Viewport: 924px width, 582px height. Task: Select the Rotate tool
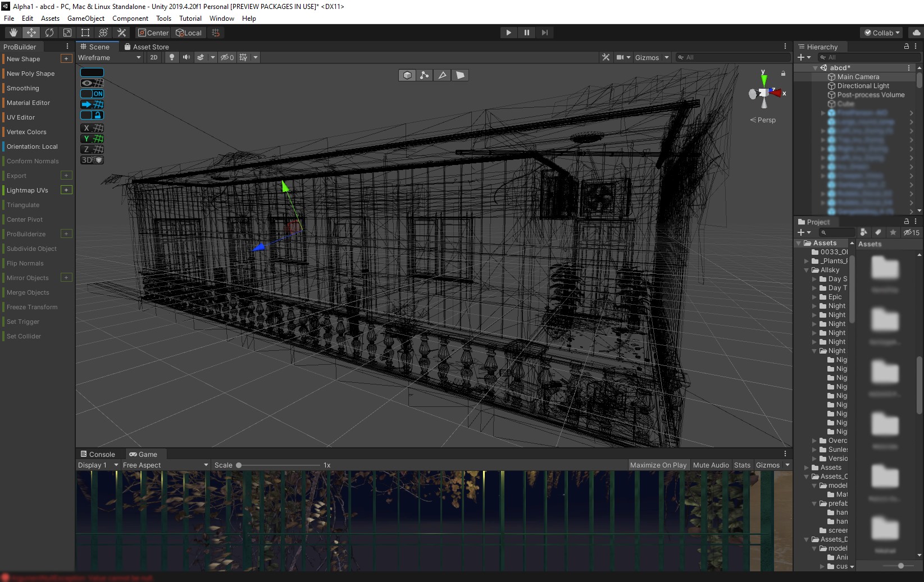click(49, 33)
